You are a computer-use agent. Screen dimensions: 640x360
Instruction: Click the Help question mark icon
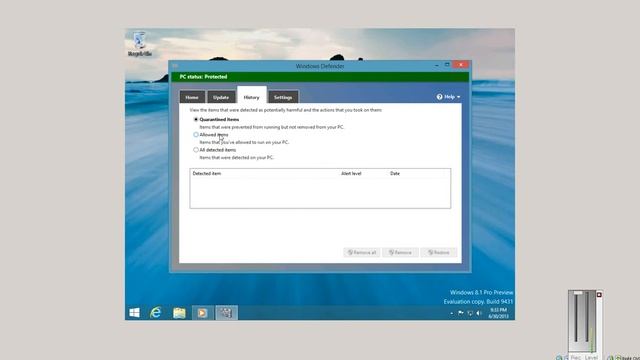(439, 97)
